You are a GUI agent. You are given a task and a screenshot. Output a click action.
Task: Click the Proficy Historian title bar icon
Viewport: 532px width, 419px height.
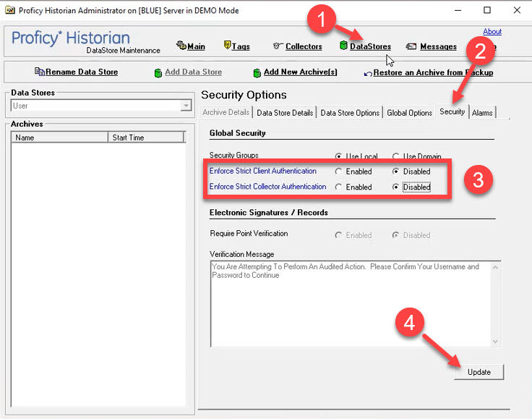(x=10, y=10)
